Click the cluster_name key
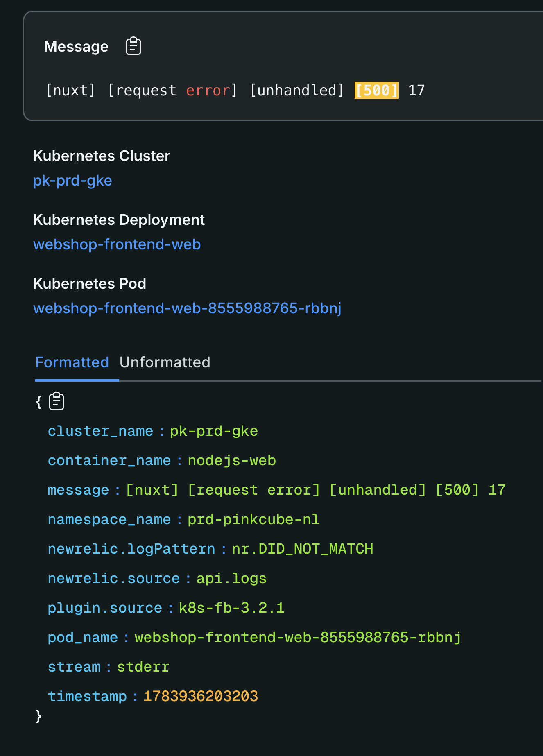Viewport: 543px width, 756px height. click(x=100, y=431)
